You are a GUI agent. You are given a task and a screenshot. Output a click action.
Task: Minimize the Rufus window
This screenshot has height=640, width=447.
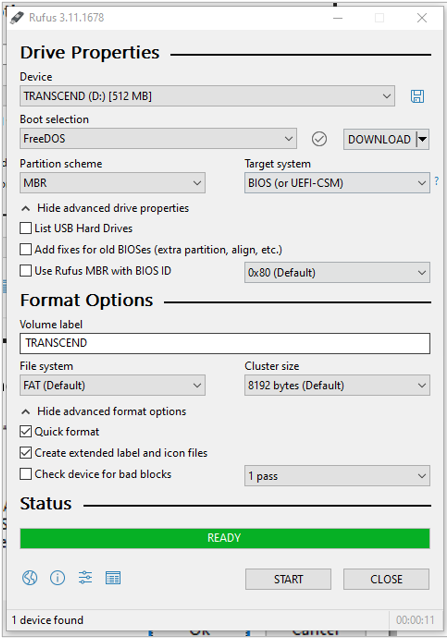[338, 18]
